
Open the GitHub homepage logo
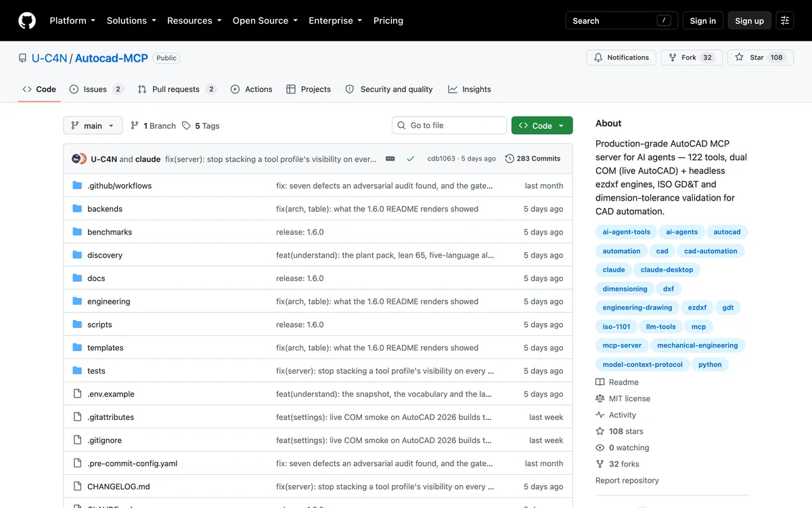(x=27, y=20)
